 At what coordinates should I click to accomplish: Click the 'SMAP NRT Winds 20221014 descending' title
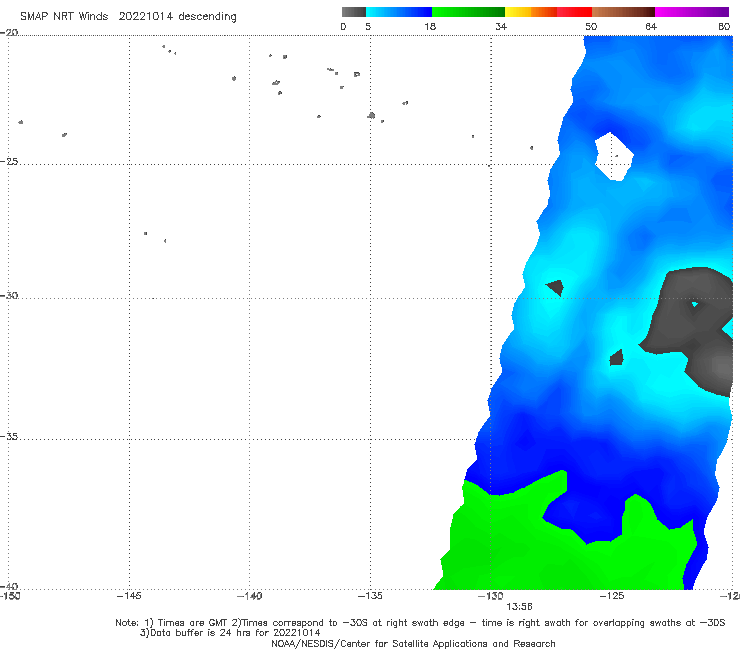128,17
